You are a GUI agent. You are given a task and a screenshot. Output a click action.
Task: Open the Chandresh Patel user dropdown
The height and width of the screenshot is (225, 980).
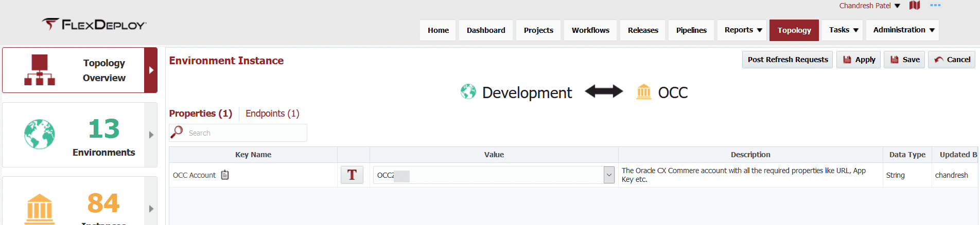[x=869, y=6]
